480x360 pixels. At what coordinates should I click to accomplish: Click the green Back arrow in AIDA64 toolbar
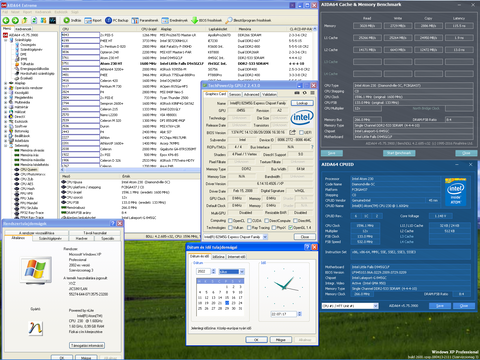[6, 20]
